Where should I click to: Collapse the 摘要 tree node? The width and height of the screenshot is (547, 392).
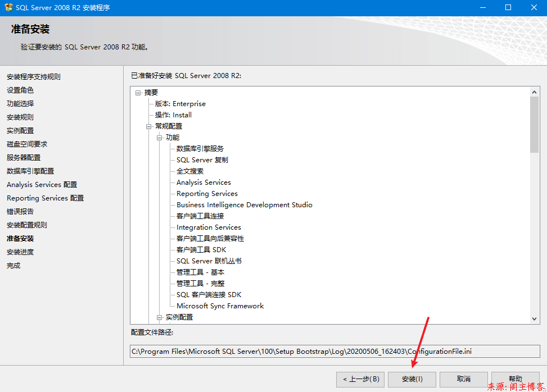138,93
